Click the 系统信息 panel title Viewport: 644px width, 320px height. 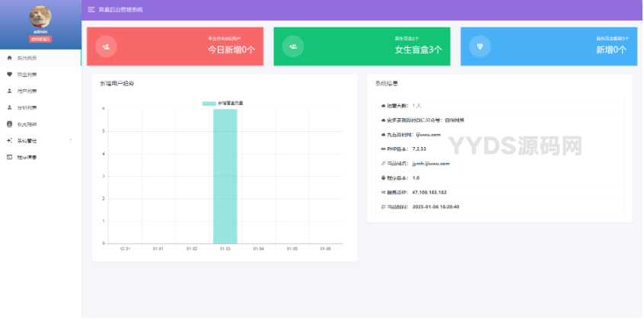click(x=387, y=84)
